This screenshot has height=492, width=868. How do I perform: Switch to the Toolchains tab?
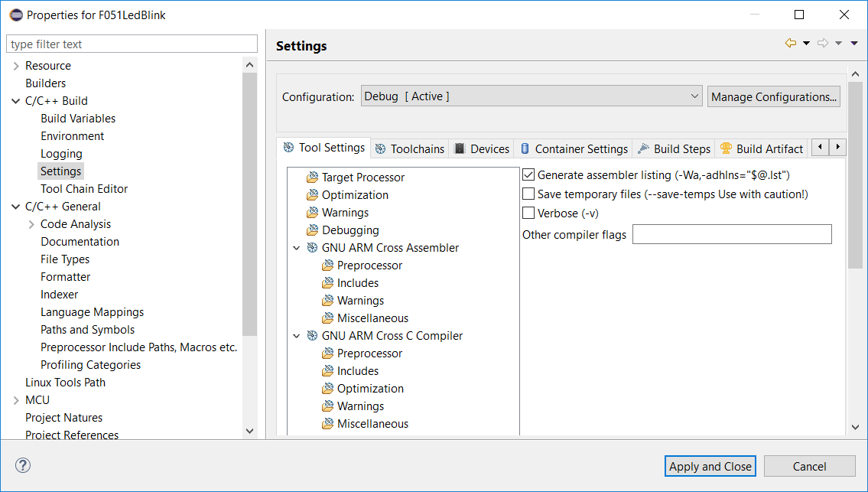(x=409, y=148)
